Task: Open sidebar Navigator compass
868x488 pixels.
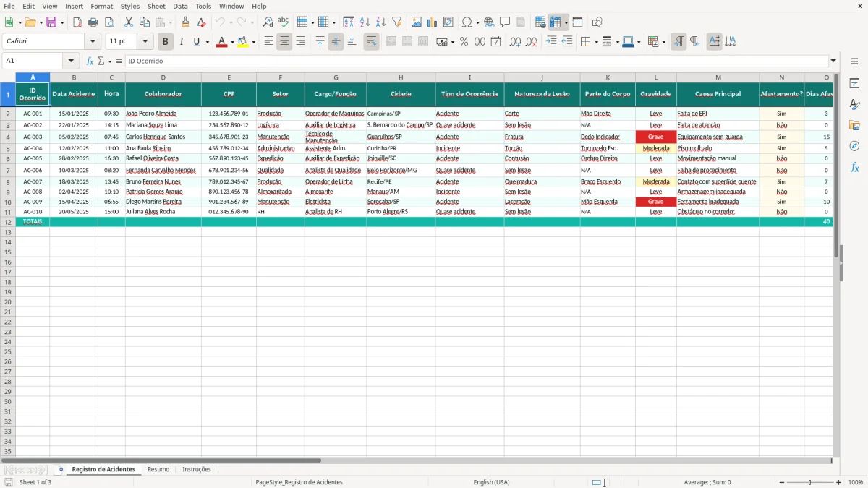Action: tap(854, 147)
